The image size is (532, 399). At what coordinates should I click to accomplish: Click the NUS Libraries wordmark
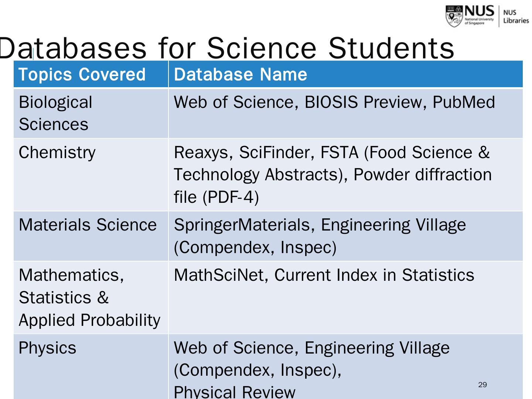[x=516, y=17]
